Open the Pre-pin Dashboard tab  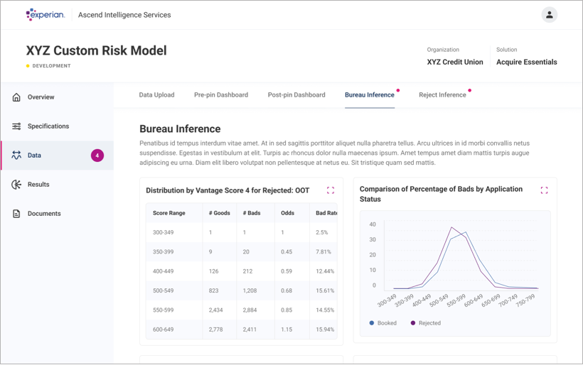coord(221,95)
